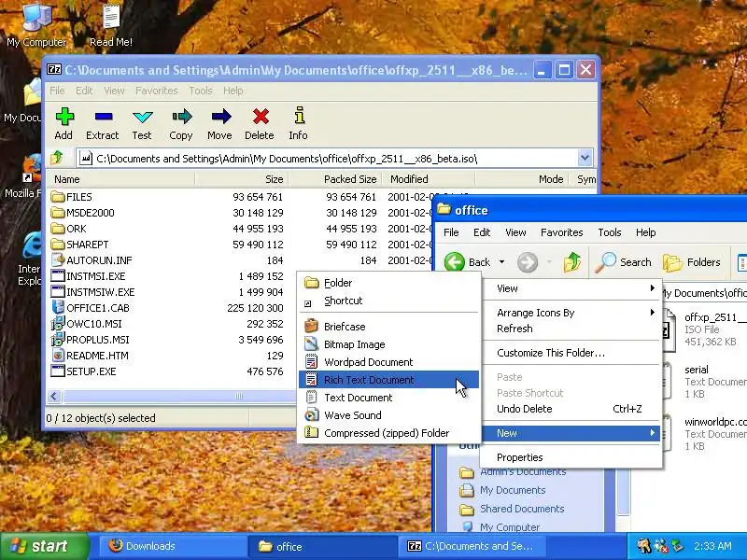The height and width of the screenshot is (560, 747).
Task: Click the Delete icon in 7-Zip toolbar
Action: pyautogui.click(x=260, y=124)
